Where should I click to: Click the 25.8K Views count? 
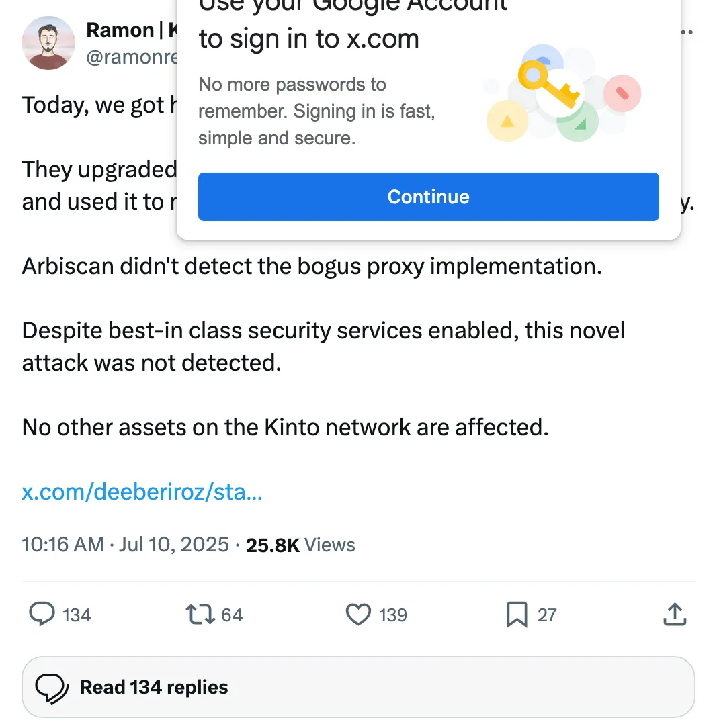click(x=300, y=545)
